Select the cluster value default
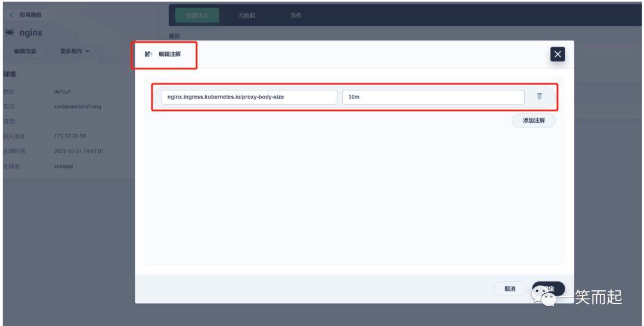644x326 pixels. click(63, 92)
